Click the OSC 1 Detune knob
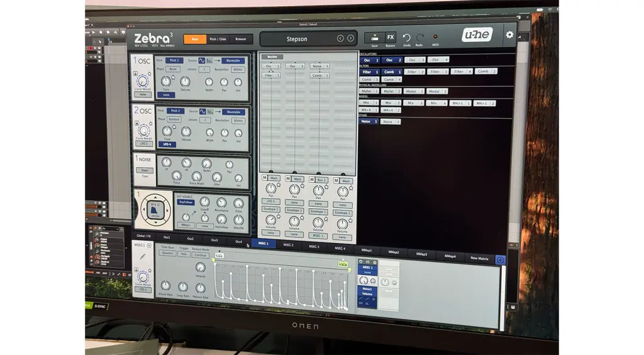Viewport: 644px width, 355px height. pos(185,82)
